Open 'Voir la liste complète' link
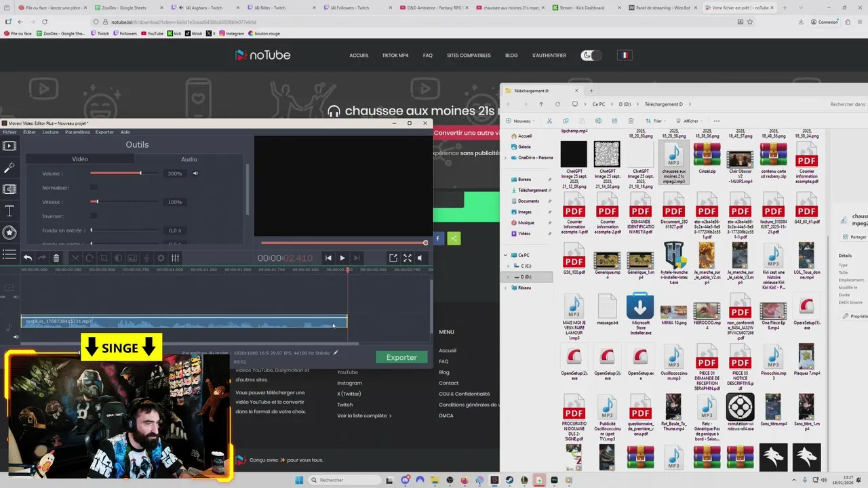This screenshot has width=868, height=488. click(x=364, y=415)
